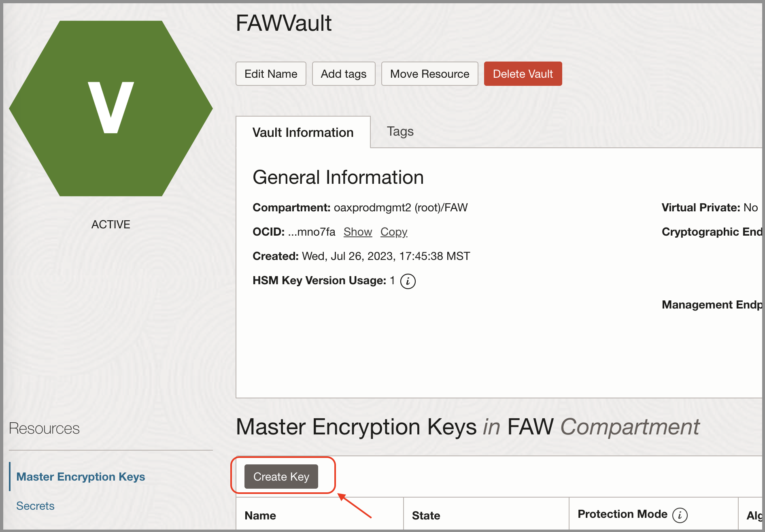Click the info icon beside HSM Key Version Usage

point(408,281)
